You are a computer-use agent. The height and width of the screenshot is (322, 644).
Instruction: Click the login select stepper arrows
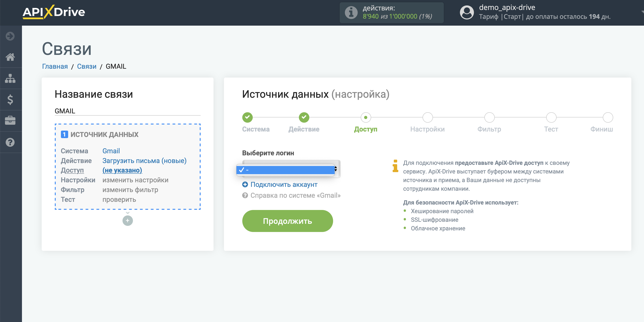336,169
